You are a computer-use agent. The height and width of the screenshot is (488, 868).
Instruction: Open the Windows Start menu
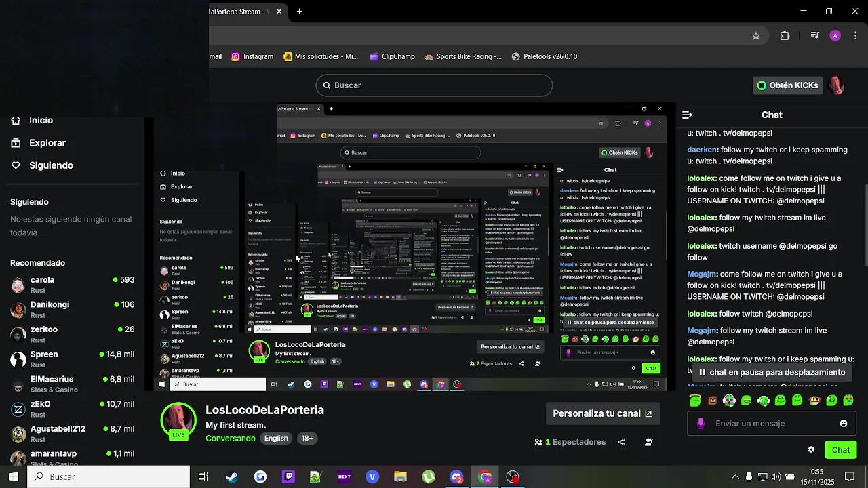click(14, 477)
